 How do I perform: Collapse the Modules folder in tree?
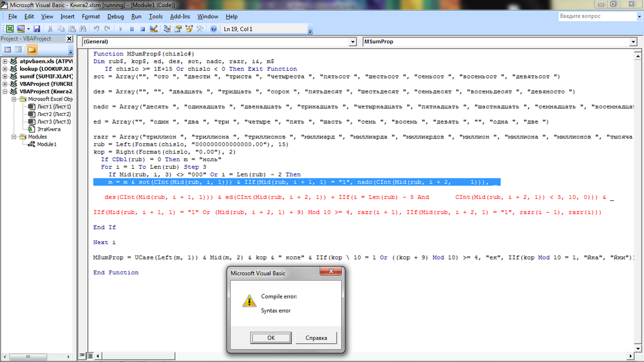(14, 137)
